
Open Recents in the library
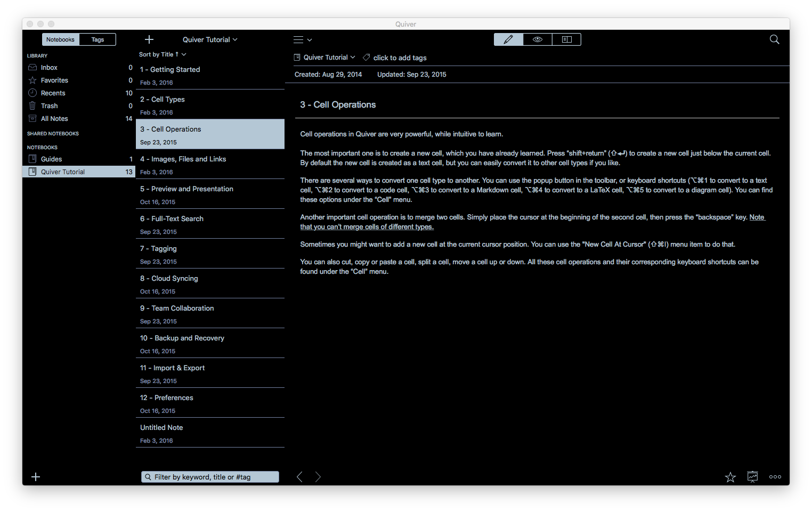(x=79, y=93)
